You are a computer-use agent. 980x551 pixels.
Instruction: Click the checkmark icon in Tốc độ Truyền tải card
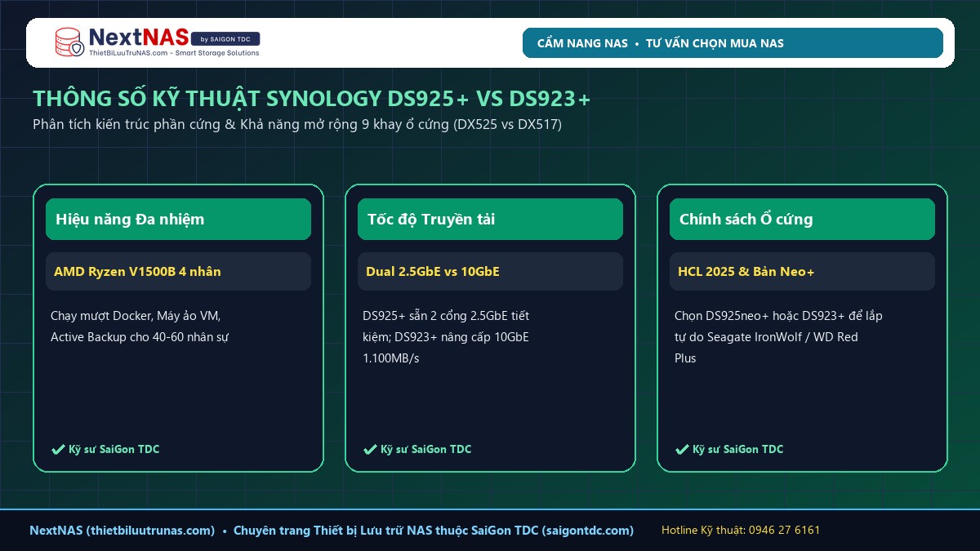tap(370, 449)
